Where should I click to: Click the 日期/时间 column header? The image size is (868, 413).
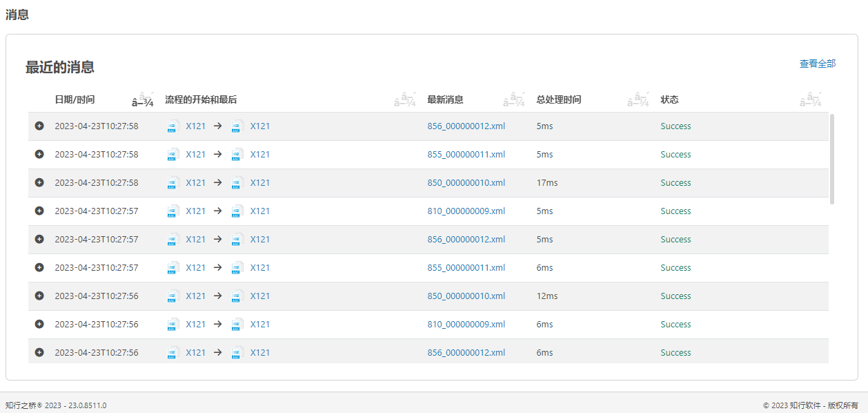(75, 99)
